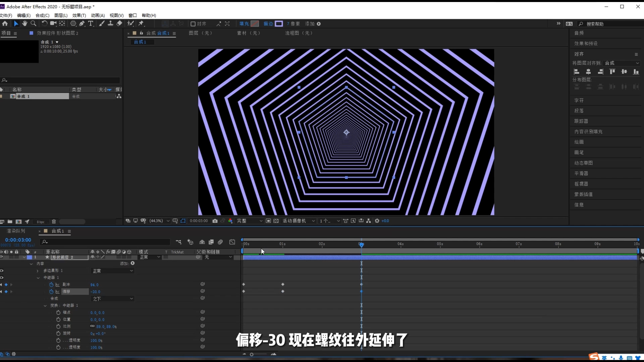Select the Pan Behind anchor point tool
This screenshot has height=362, width=644.
coord(62,23)
